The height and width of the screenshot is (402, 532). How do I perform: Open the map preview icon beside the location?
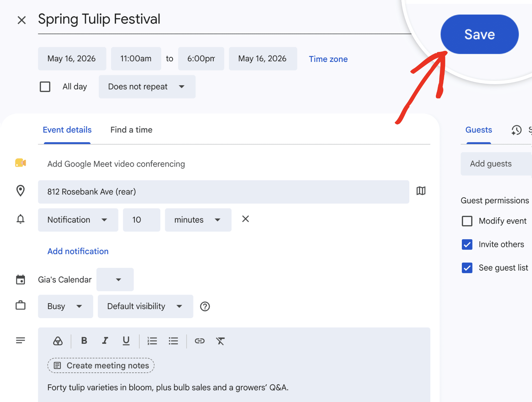(421, 191)
